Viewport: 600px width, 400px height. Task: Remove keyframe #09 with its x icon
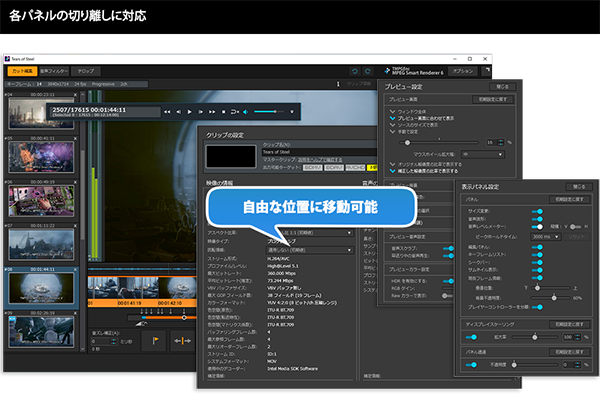click(75, 313)
